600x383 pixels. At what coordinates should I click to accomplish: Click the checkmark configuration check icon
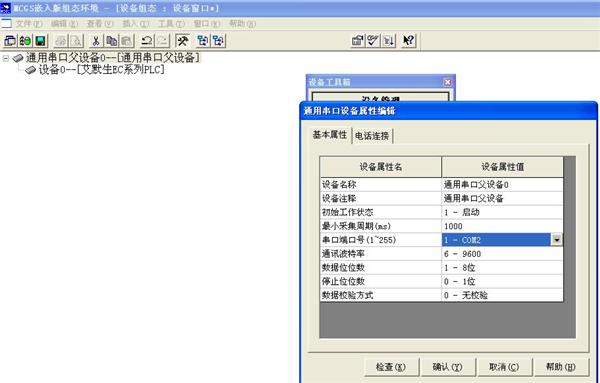coord(373,41)
